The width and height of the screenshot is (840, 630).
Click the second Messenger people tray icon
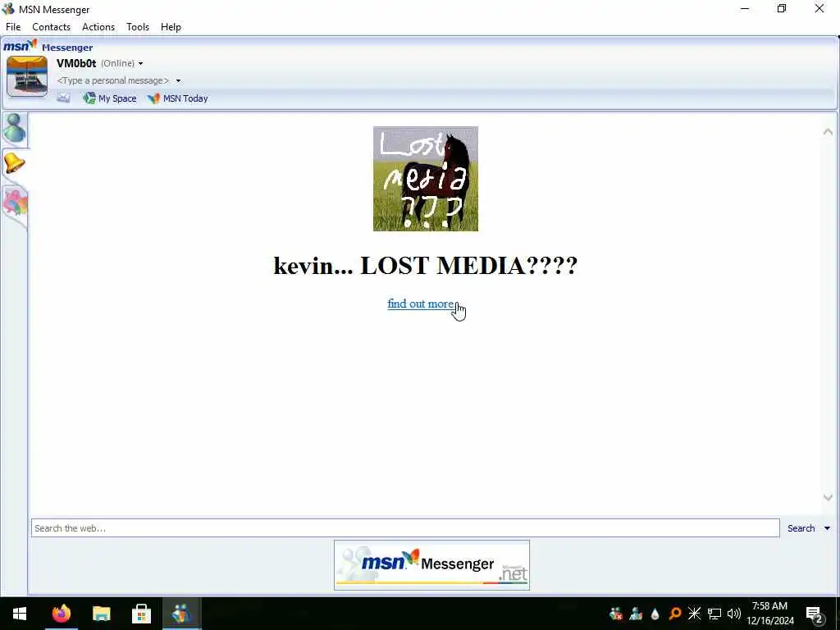tap(636, 614)
